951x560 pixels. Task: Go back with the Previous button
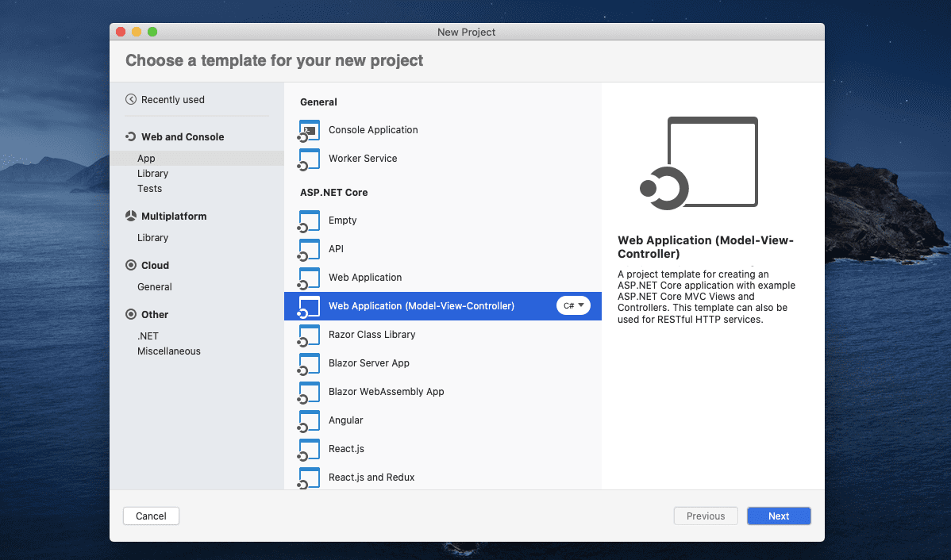coord(705,516)
